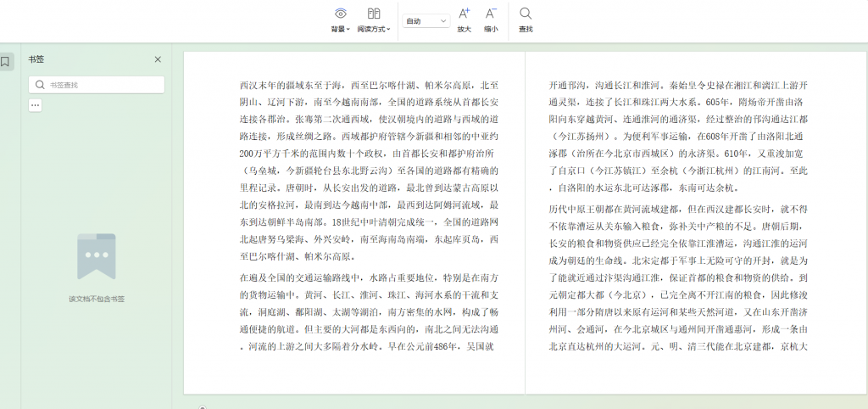Expand the 阅读方式 dropdown arrow
Viewport: 868px width, 409px height.
pyautogui.click(x=388, y=30)
